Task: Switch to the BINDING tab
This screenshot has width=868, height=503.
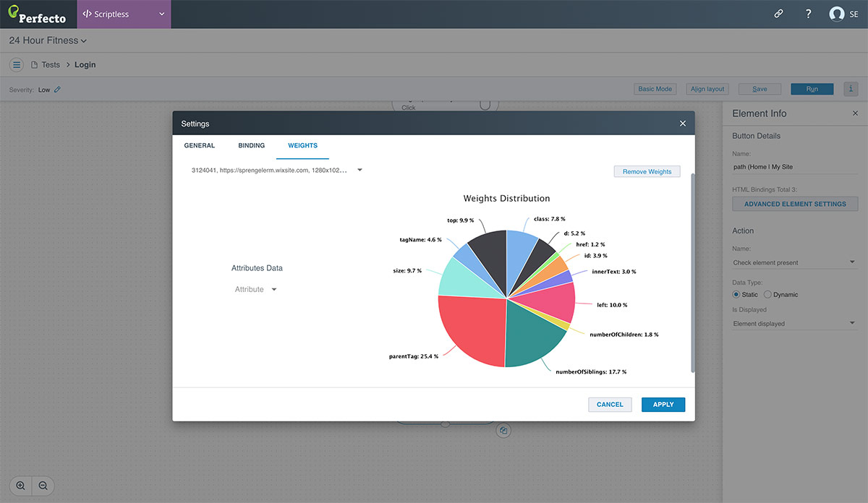Action: [x=252, y=145]
